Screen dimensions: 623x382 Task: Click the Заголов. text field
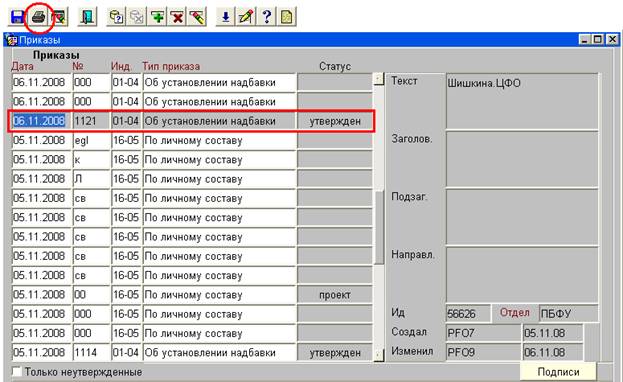tap(522, 159)
